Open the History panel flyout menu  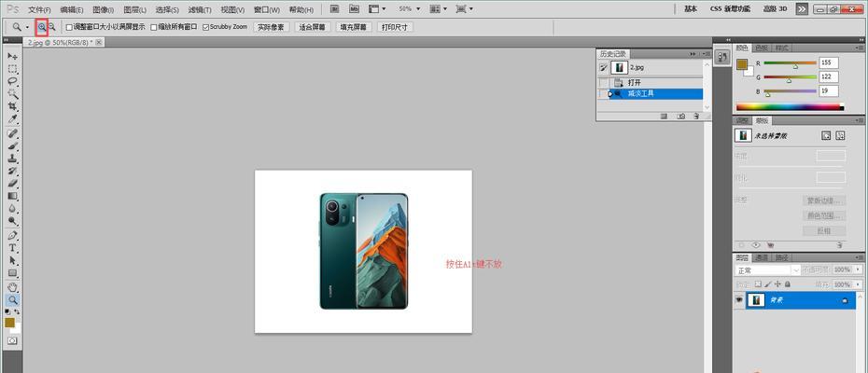[706, 54]
